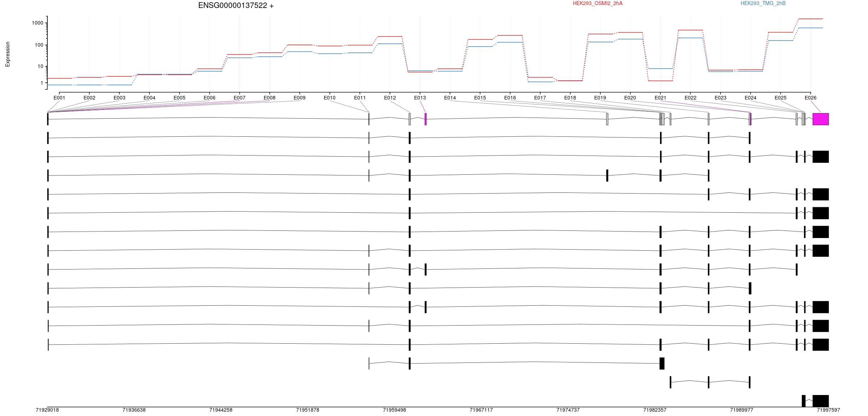
Task: Click y-axis tick value 1
Action: 42,83
